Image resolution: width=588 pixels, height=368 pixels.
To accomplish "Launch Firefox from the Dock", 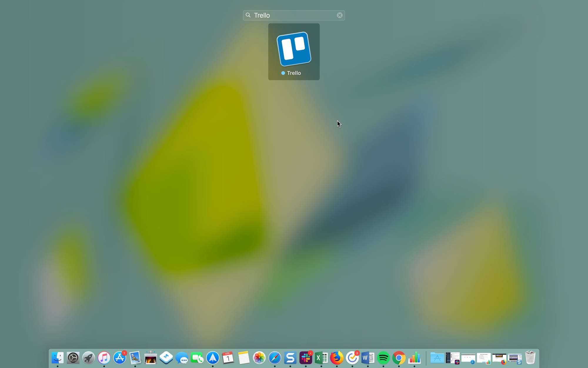I will pyautogui.click(x=337, y=358).
